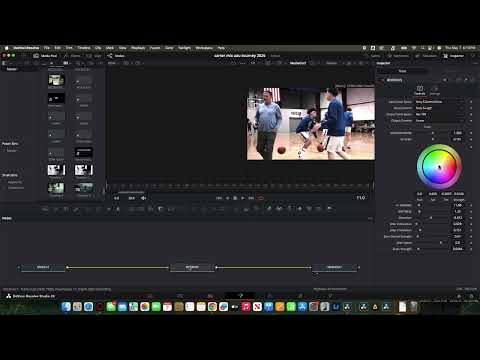Open the Playback menu
This screenshot has height=360, width=480.
138,48
